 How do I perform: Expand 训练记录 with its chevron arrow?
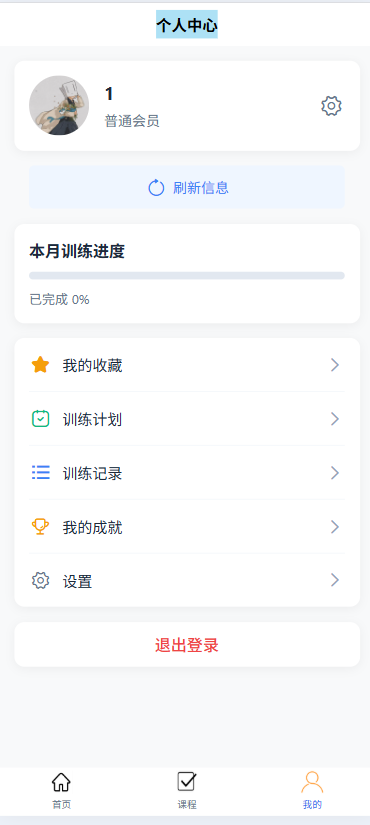click(x=335, y=473)
